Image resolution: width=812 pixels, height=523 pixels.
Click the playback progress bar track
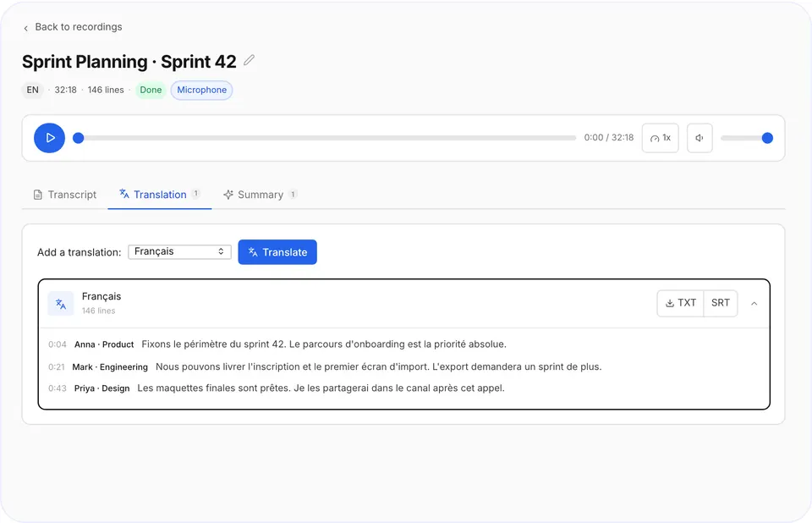click(327, 138)
